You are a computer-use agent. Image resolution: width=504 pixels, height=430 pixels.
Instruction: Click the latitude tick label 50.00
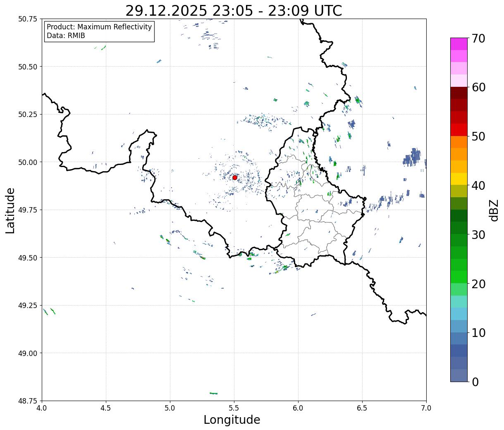tap(27, 162)
